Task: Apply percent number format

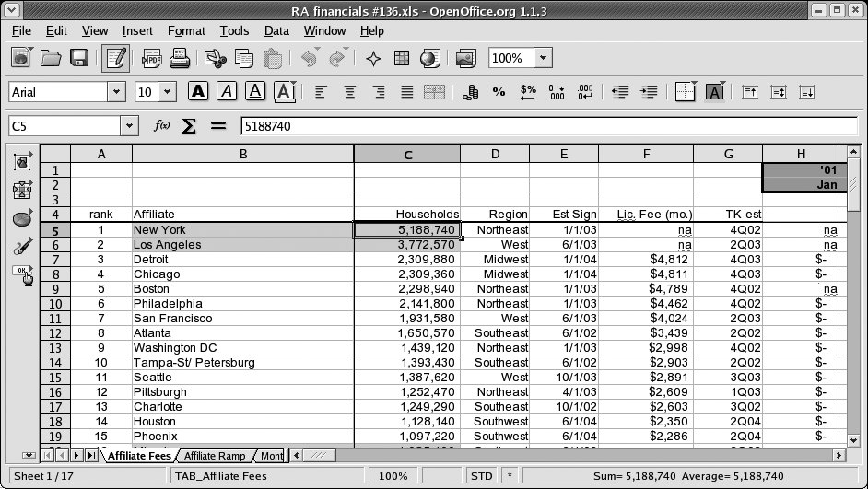Action: click(499, 92)
